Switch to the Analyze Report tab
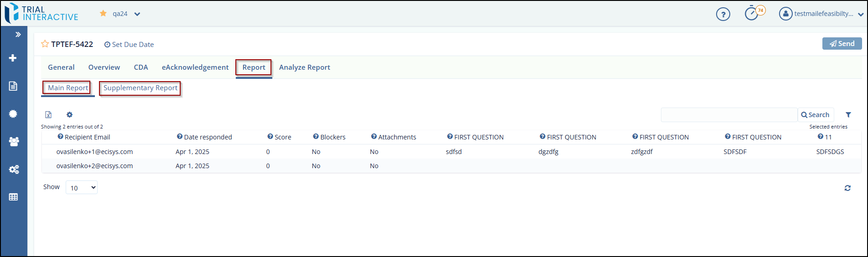868x257 pixels. coord(304,67)
